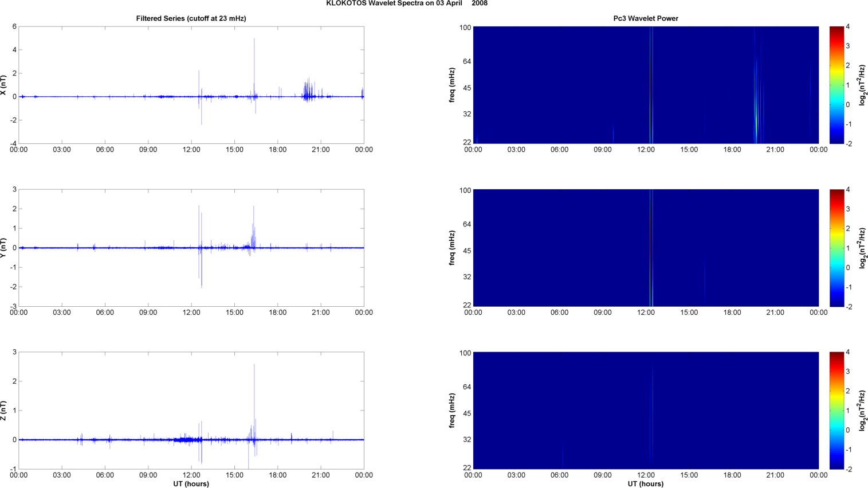This screenshot has height=488, width=868.
Task: Click the "64" frequency tick of the middle spectrum
Action: tap(467, 224)
